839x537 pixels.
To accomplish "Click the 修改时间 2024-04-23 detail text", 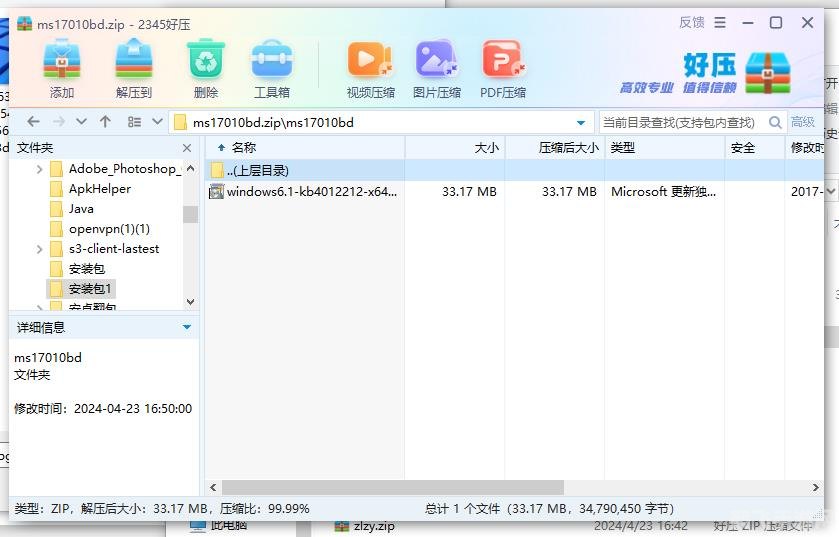I will [103, 409].
